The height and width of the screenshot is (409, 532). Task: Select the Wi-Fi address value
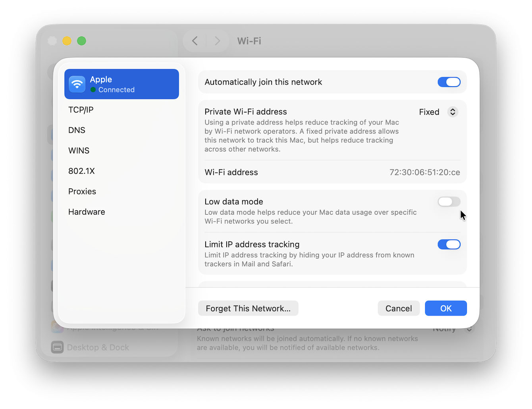click(x=424, y=172)
